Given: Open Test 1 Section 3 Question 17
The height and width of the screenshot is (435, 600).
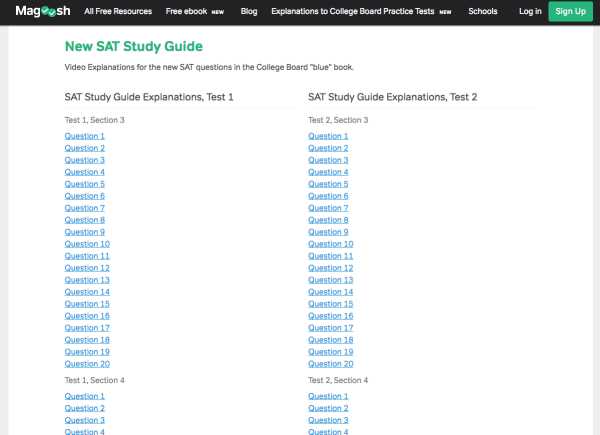Looking at the screenshot, I should coord(87,328).
